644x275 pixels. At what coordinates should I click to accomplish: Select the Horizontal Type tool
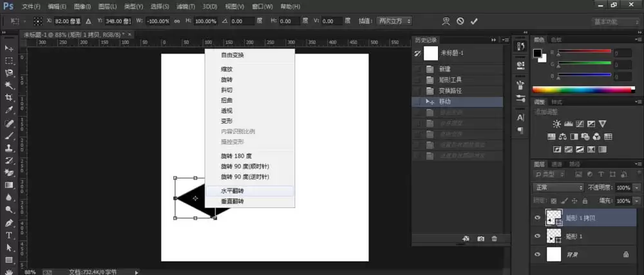9,235
